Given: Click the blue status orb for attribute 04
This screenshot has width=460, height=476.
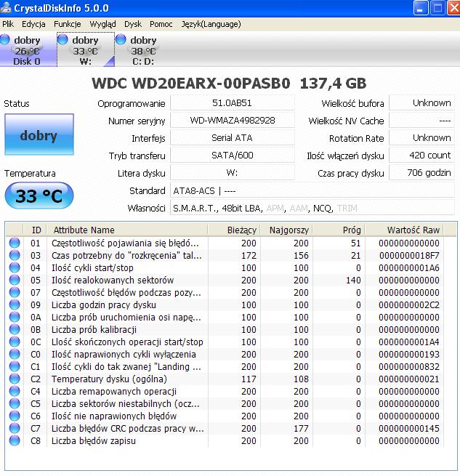Looking at the screenshot, I should coord(15,267).
